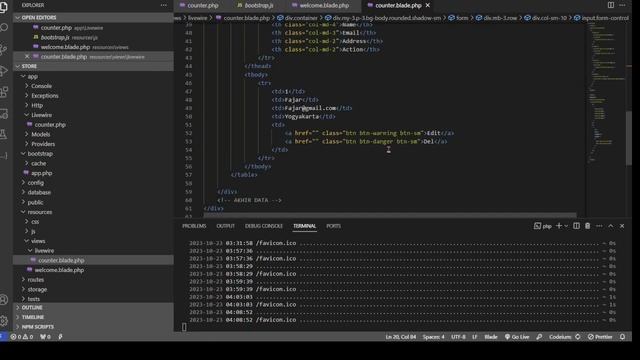The image size is (640, 360).
Task: Click the Codeium status bar item
Action: 564,337
